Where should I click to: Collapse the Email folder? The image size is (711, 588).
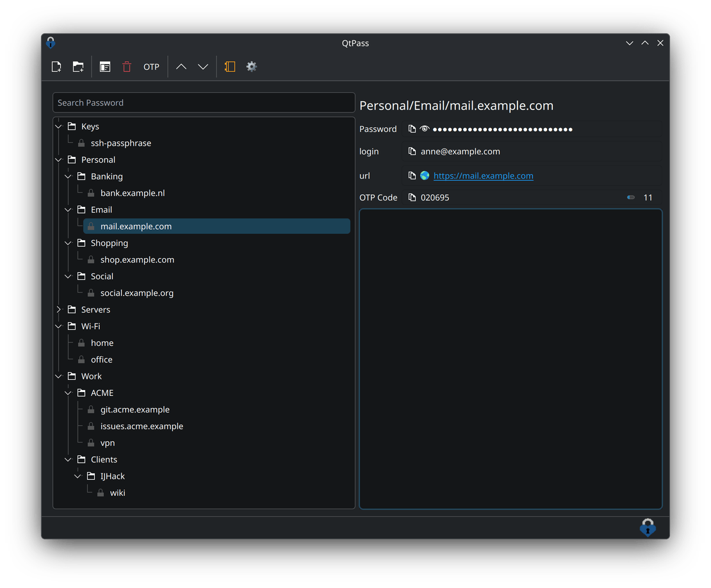coord(68,209)
